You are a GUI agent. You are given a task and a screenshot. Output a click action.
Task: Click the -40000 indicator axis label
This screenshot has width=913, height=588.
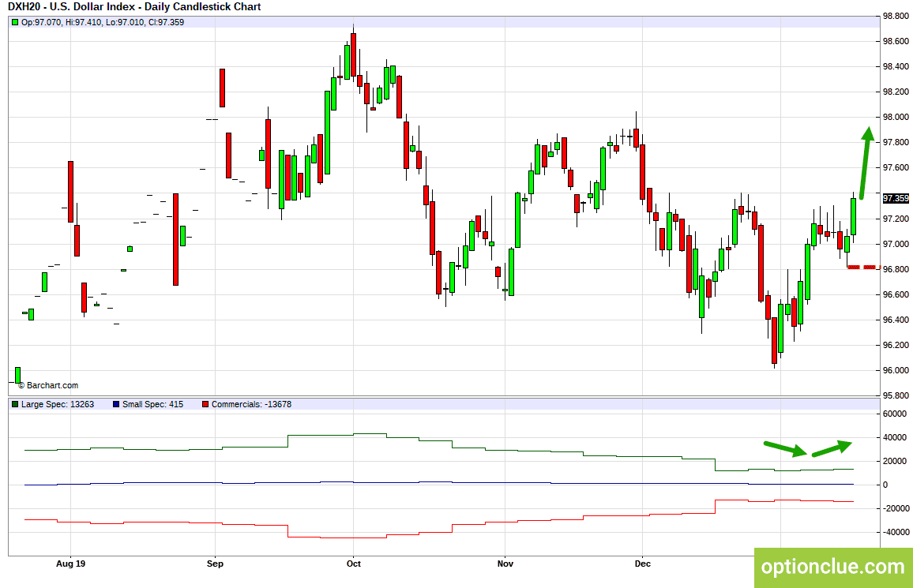pos(895,532)
